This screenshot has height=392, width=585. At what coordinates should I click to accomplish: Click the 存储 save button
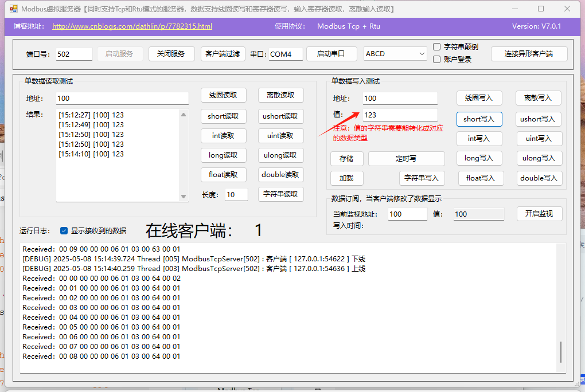click(x=346, y=158)
